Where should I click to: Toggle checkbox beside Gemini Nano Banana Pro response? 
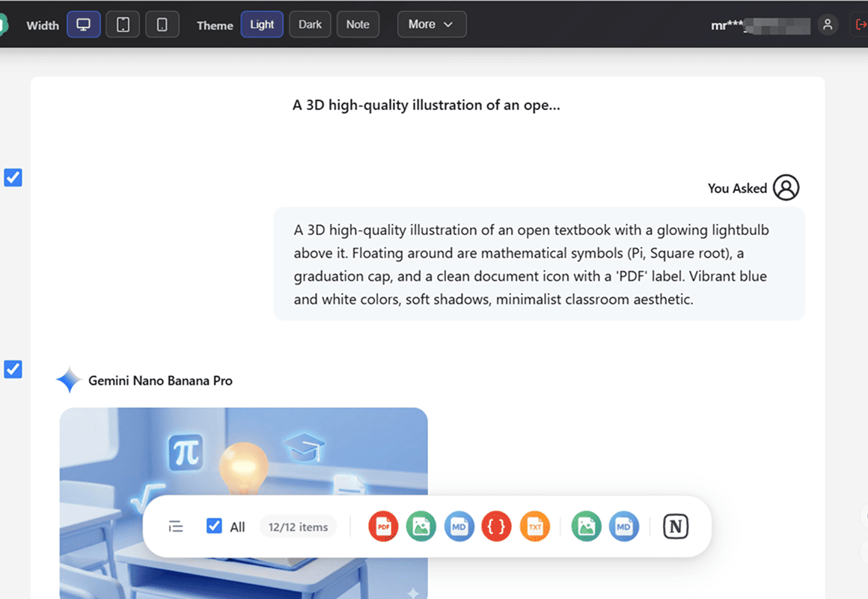pos(13,369)
